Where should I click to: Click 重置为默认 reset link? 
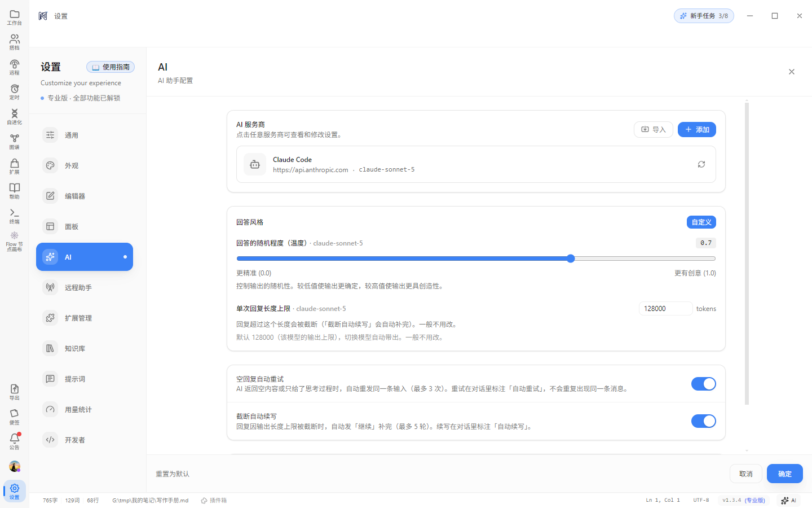173,474
